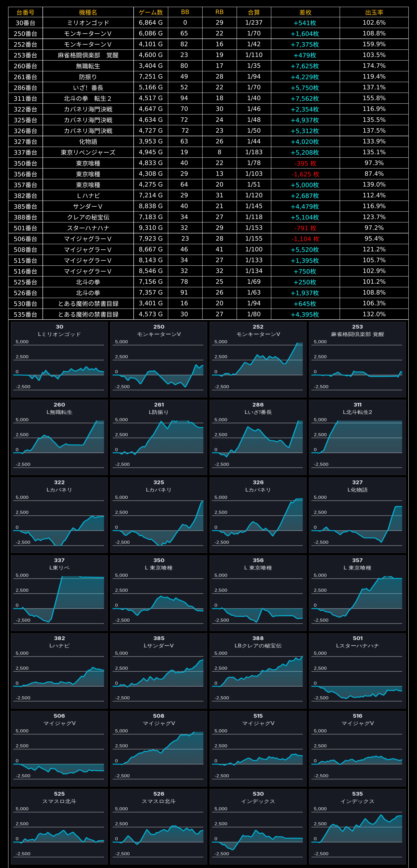Image resolution: width=417 pixels, height=868 pixels.
Task: Click the 北斗の拳 転生2 name cell
Action: point(88,98)
